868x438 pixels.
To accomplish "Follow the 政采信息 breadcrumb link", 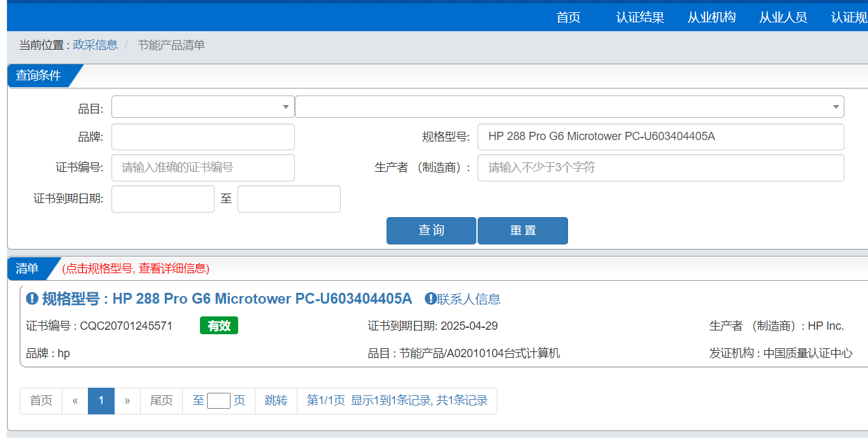I will [96, 45].
